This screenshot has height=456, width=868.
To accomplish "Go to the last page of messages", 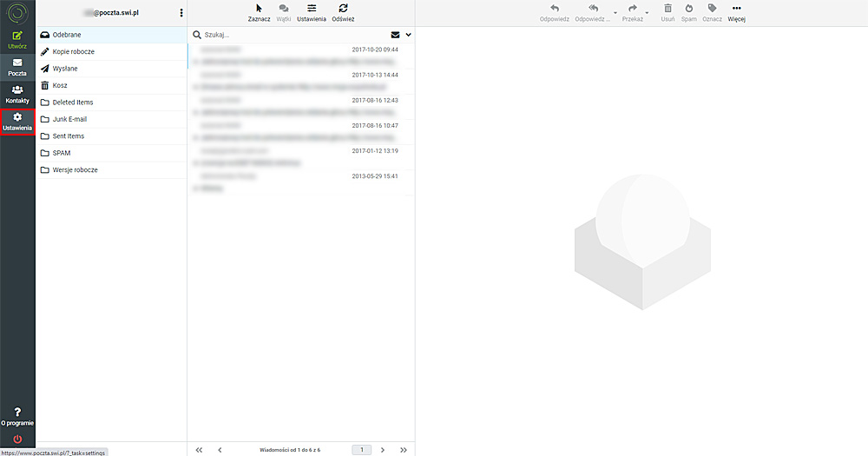I will [403, 450].
